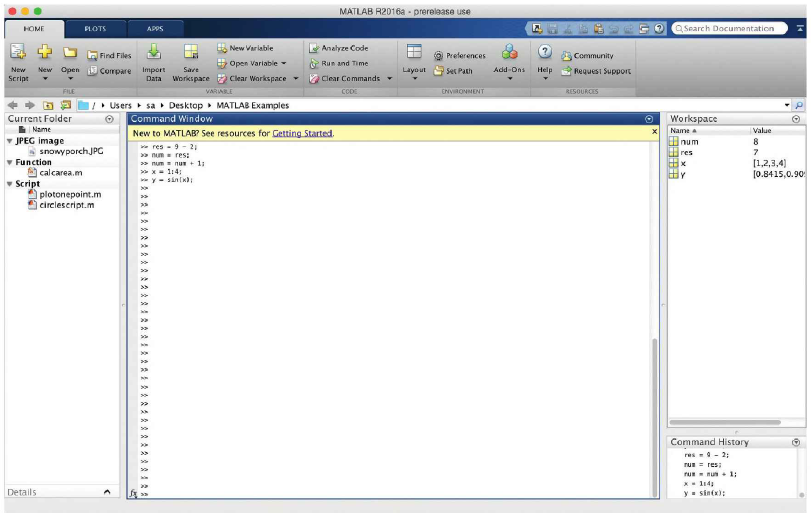Click 'y = sin(x);' in Command History

click(x=704, y=493)
